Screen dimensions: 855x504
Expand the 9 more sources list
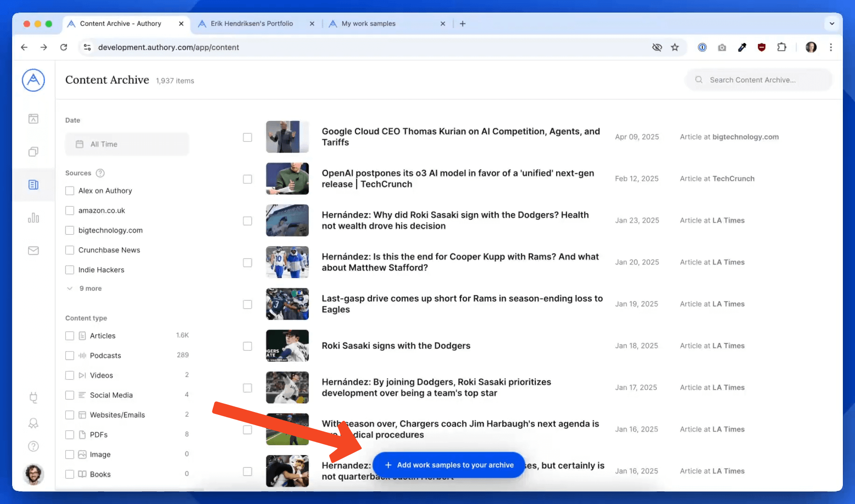click(x=84, y=288)
